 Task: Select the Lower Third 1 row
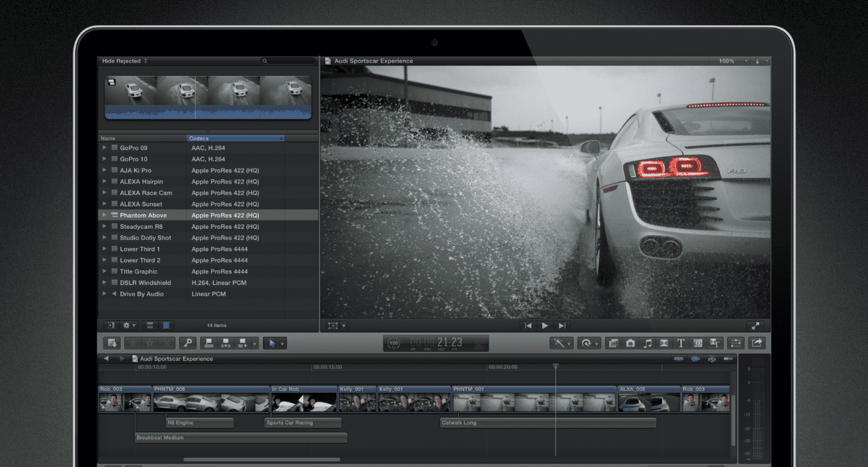tap(208, 249)
